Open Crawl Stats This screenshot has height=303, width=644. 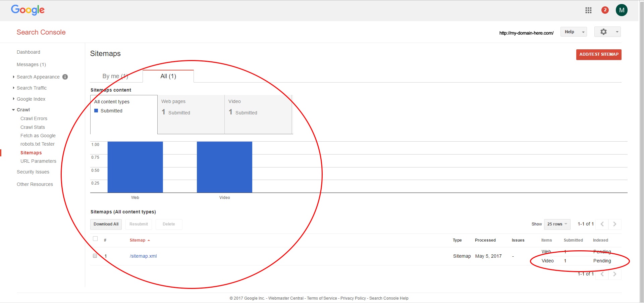(x=33, y=127)
